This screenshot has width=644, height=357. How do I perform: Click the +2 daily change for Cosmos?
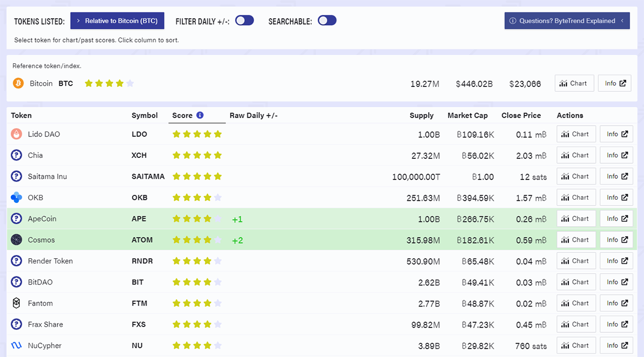[x=237, y=241]
